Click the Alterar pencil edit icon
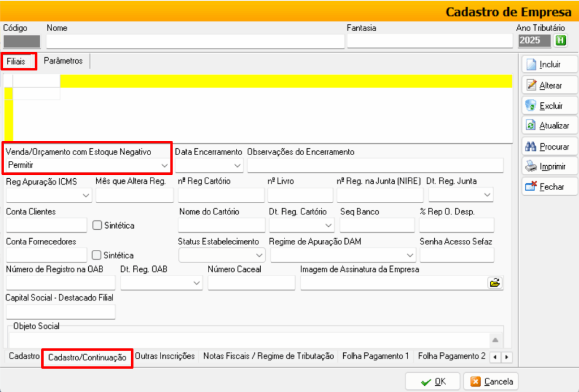 531,85
